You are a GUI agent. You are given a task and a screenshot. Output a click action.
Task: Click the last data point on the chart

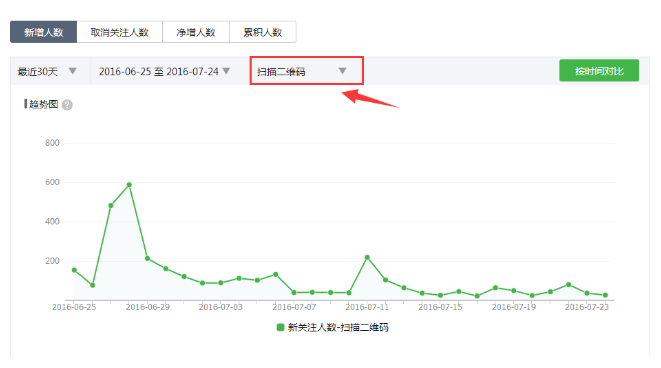(605, 295)
